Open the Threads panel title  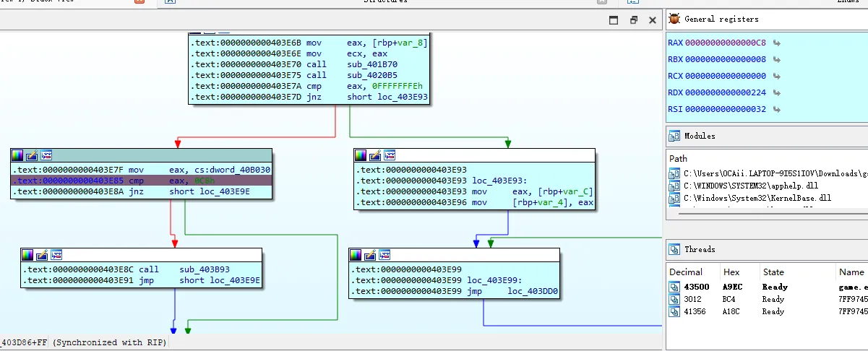700,249
